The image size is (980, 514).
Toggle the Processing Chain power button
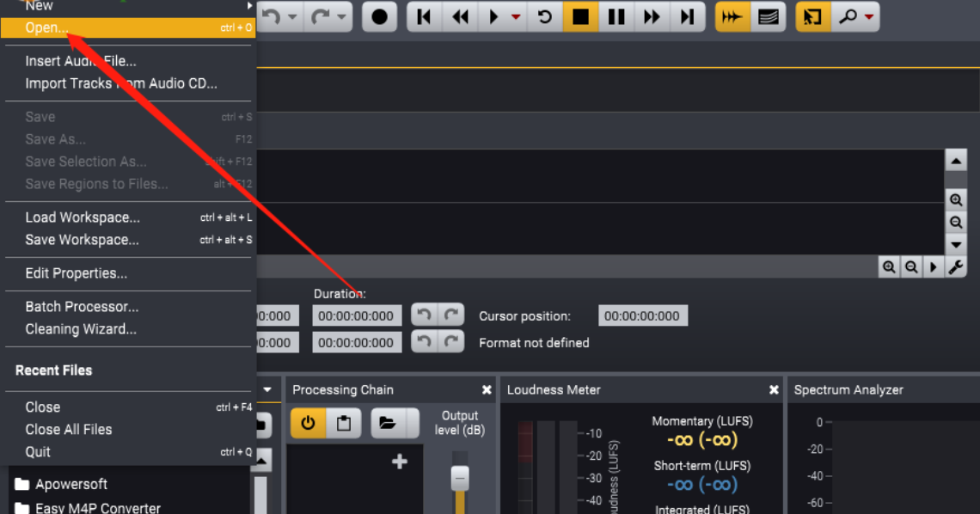pos(308,423)
